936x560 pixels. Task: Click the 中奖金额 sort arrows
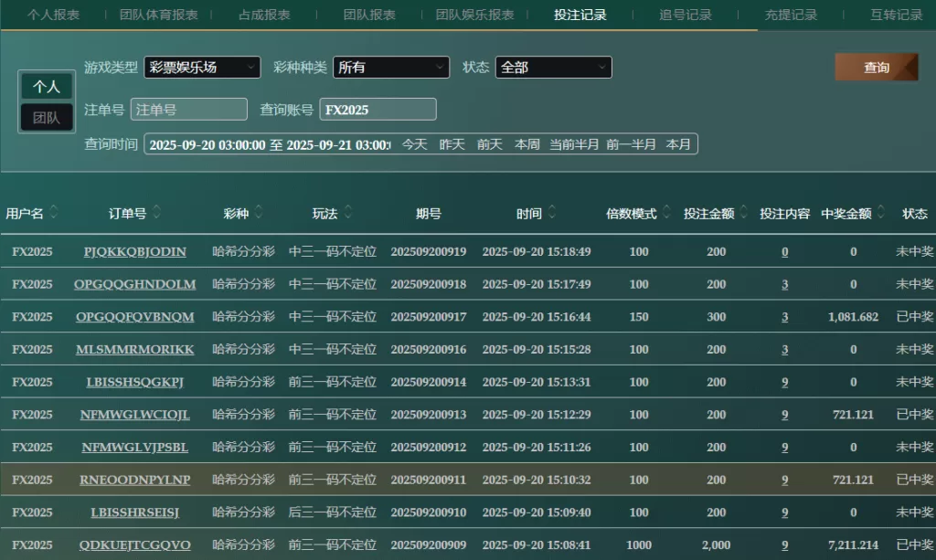pyautogui.click(x=881, y=213)
